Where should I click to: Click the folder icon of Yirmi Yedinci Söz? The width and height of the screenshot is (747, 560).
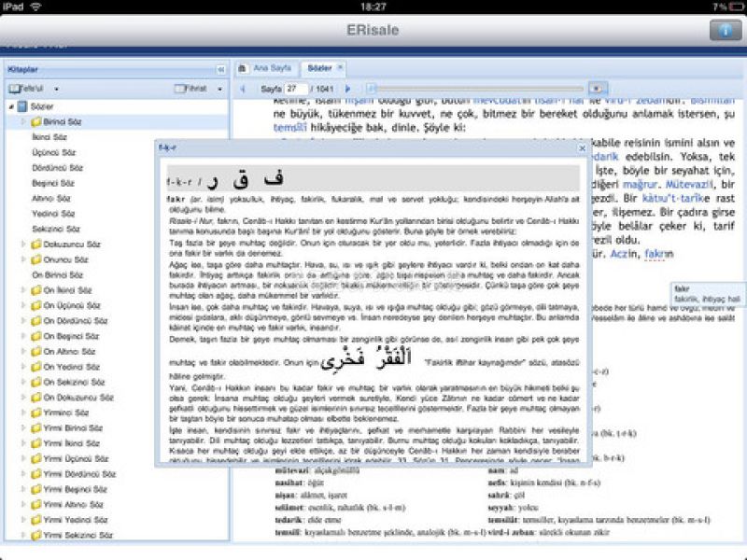[35, 520]
